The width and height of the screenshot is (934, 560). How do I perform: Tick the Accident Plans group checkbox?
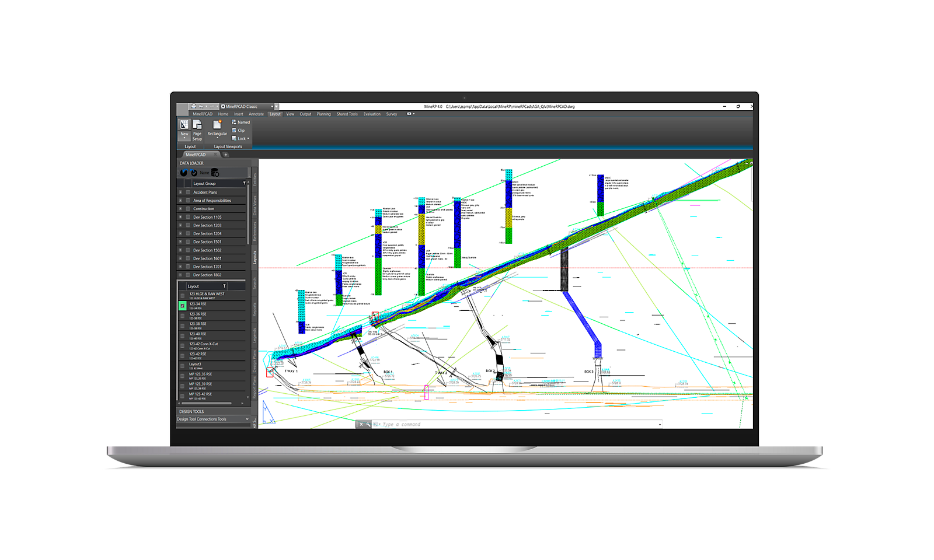[x=188, y=192]
